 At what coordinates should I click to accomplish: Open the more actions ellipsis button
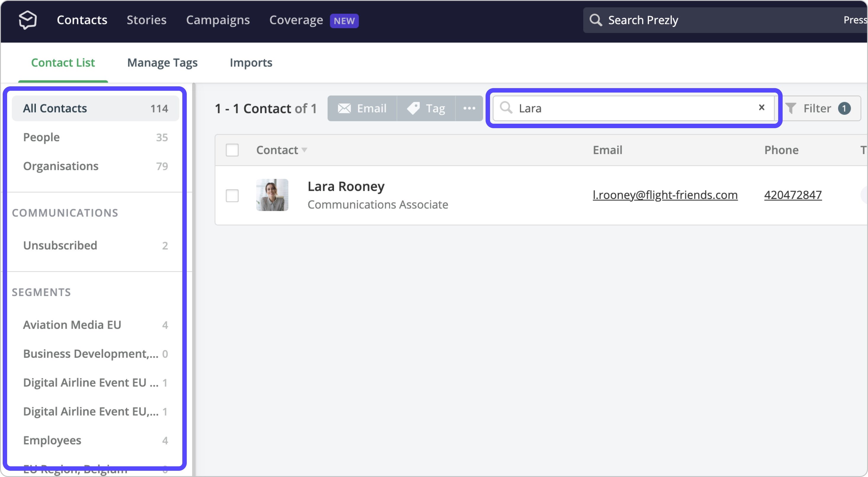click(x=469, y=108)
